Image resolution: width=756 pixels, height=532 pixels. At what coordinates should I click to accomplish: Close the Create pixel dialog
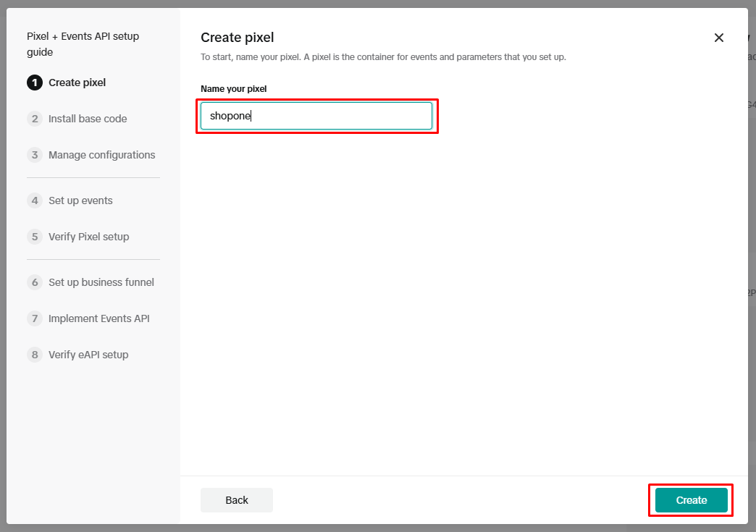[718, 38]
